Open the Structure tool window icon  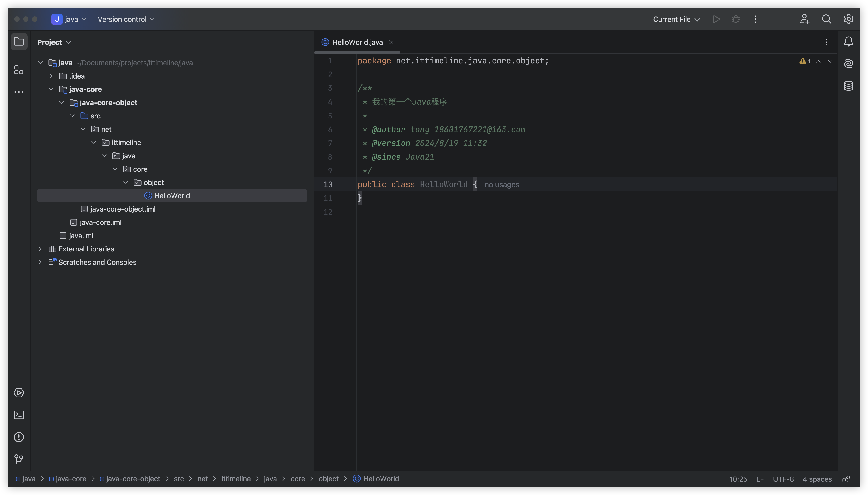tap(19, 70)
